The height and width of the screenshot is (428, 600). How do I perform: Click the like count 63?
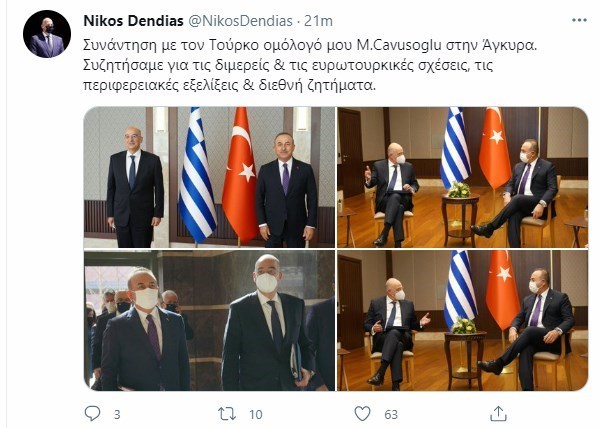pyautogui.click(x=391, y=414)
